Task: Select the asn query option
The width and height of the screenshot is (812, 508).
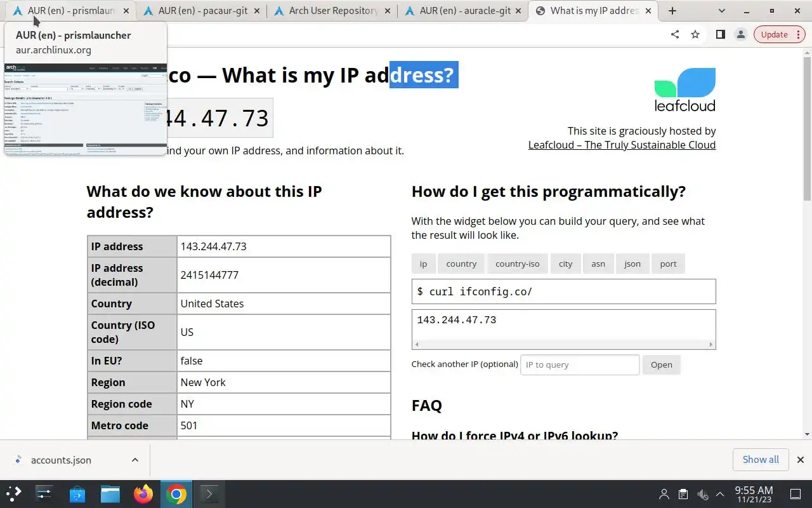Action: 598,264
